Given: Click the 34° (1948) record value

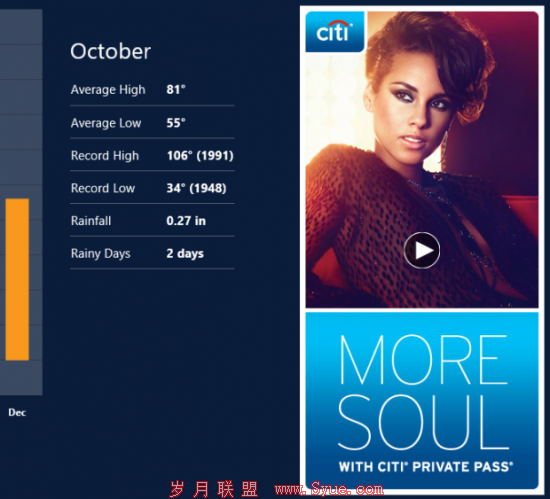Looking at the screenshot, I should pyautogui.click(x=196, y=188).
